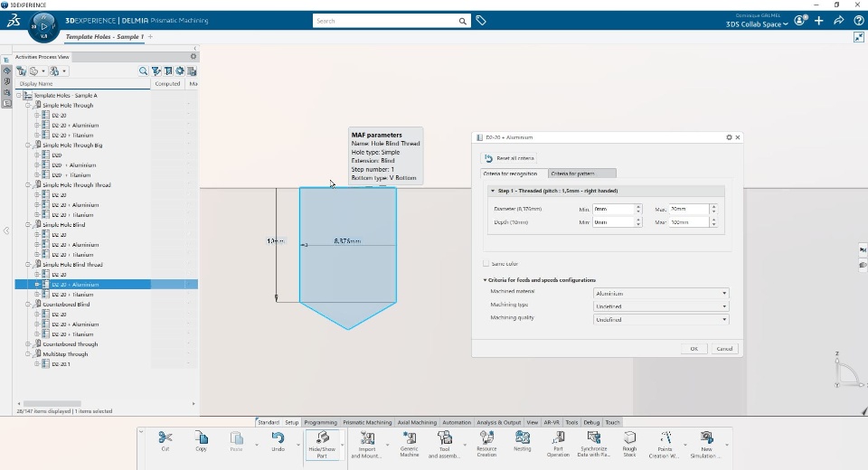The image size is (868, 470).
Task: Click OK in the criteria dialog
Action: coord(693,349)
